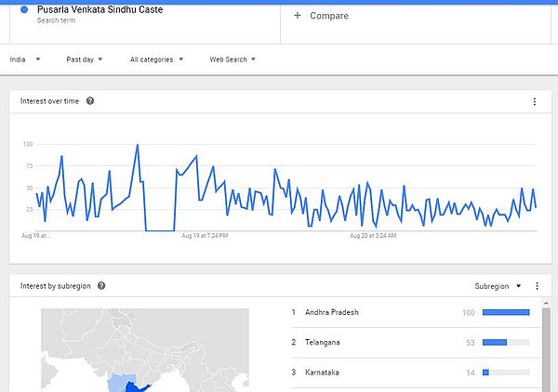Viewport: 558px width, 392px height.
Task: Open the Subregion selector dropdown
Action: point(498,286)
